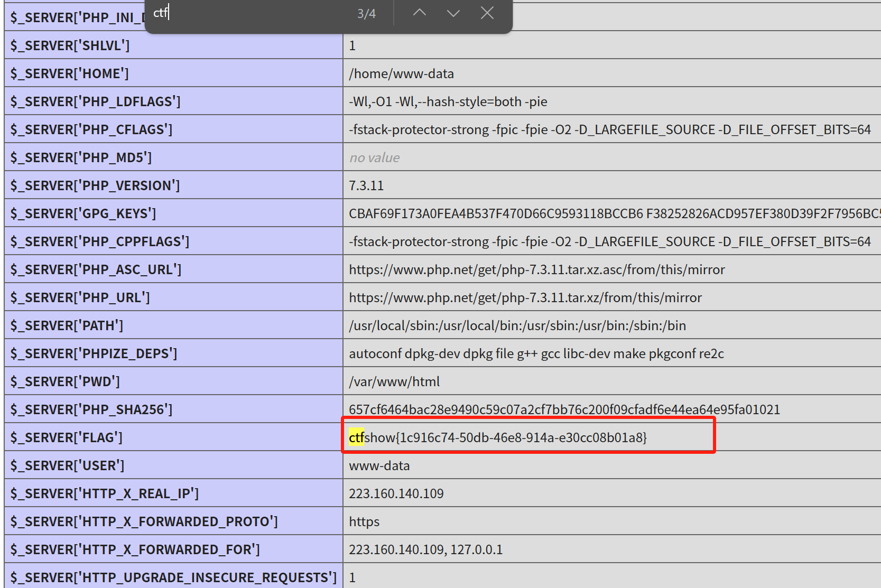Click the PHP_CFLAGS -fstack-protector-strong value
The height and width of the screenshot is (588, 881).
[x=609, y=129]
